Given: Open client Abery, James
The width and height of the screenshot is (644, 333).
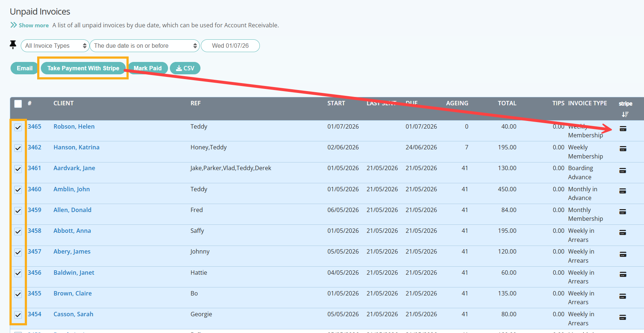Looking at the screenshot, I should click(x=72, y=251).
